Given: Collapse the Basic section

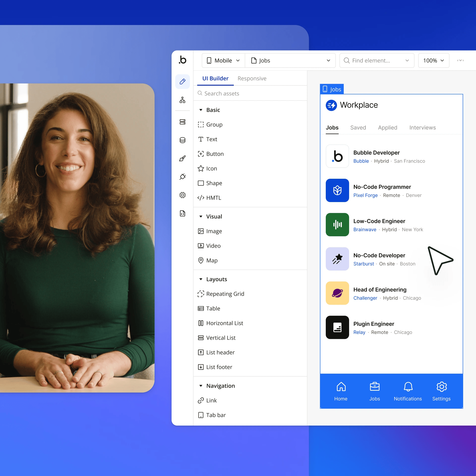Looking at the screenshot, I should (x=201, y=110).
